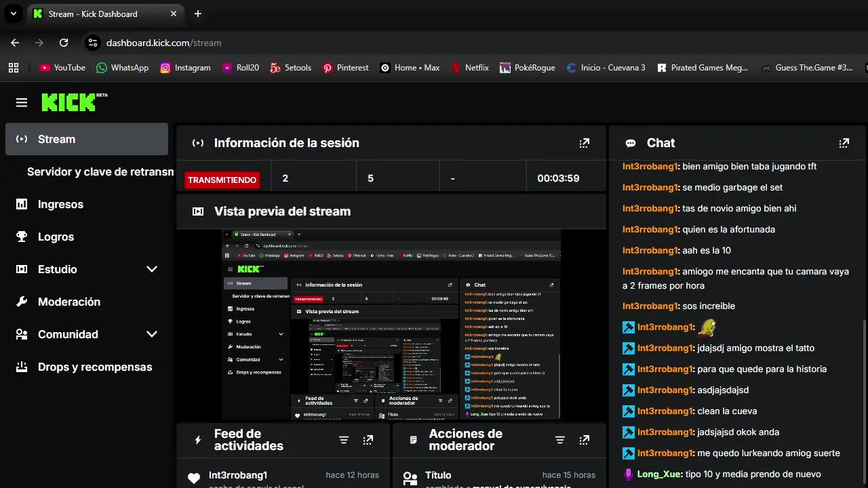This screenshot has height=488, width=868.
Task: Open the Inicio - Cuevana 3 bookmark
Action: (606, 68)
